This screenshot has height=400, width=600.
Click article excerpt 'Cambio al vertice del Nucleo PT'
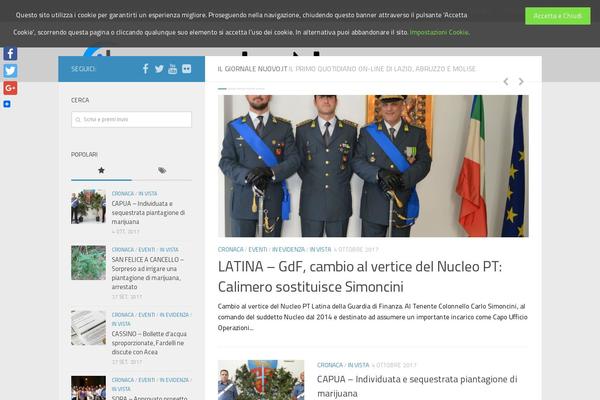373,317
